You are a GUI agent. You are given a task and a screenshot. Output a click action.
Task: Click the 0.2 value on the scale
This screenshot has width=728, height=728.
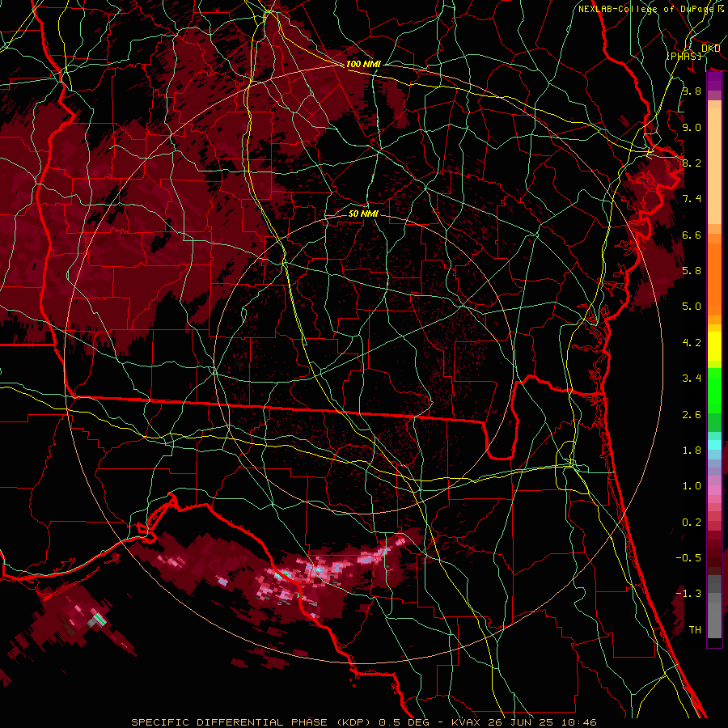(692, 523)
